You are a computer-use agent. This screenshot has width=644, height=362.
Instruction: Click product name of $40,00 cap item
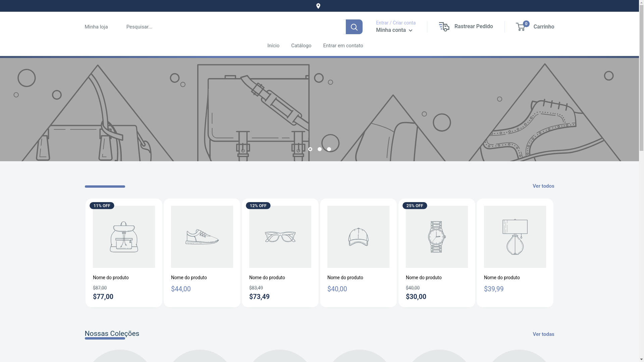(345, 278)
